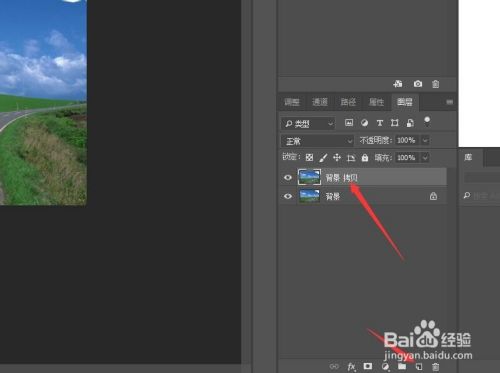This screenshot has width=500, height=373.
Task: Open the fx layer style menu
Action: [x=351, y=367]
